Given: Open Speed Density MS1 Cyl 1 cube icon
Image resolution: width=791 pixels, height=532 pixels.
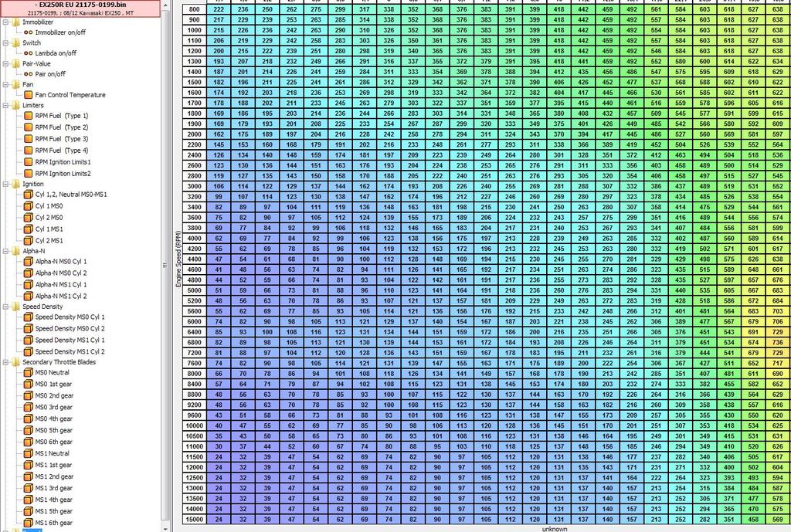Looking at the screenshot, I should (29, 340).
